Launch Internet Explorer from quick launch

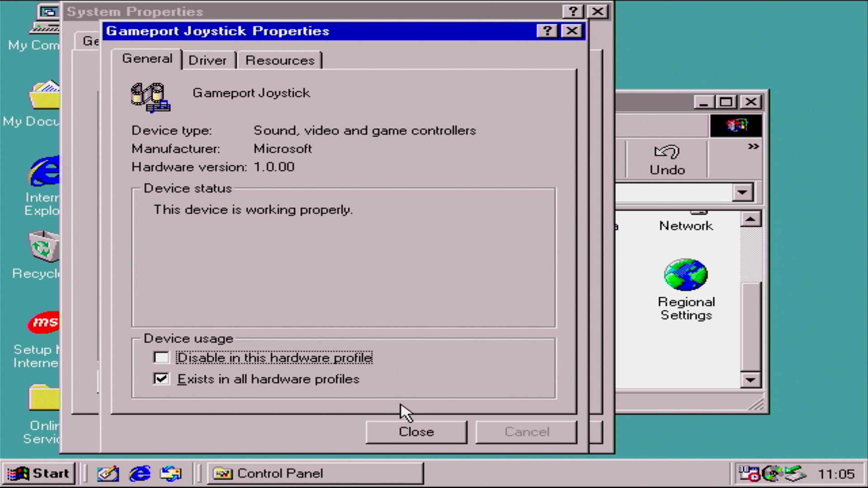pos(140,474)
